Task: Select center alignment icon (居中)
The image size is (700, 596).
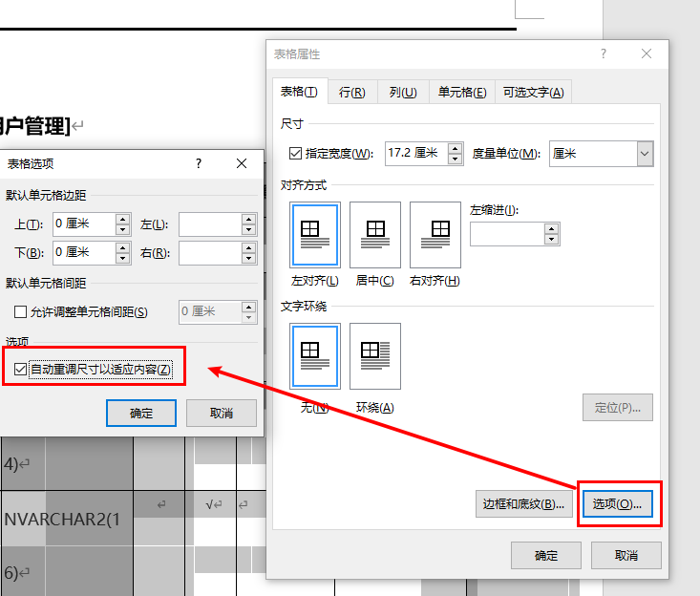Action: (x=375, y=234)
